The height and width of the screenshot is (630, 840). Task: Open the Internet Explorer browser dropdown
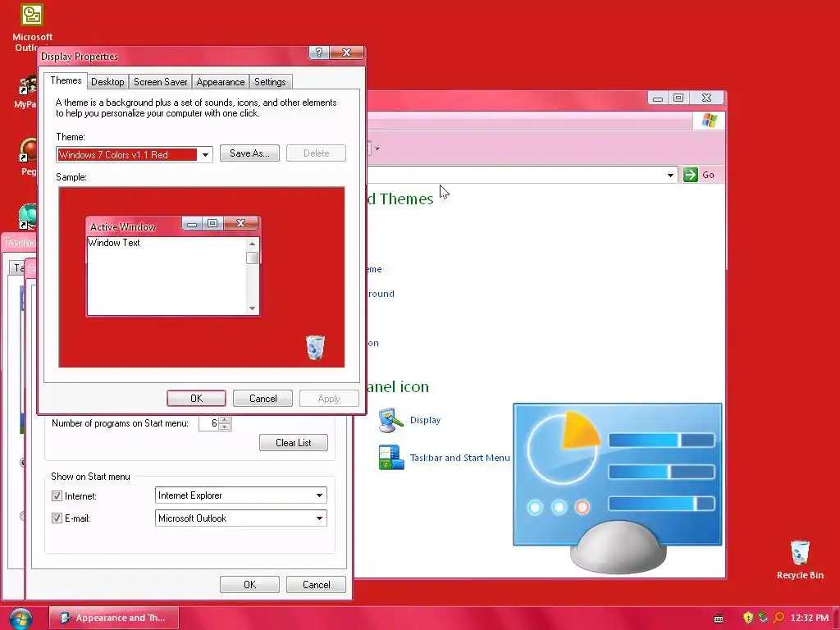coord(319,495)
